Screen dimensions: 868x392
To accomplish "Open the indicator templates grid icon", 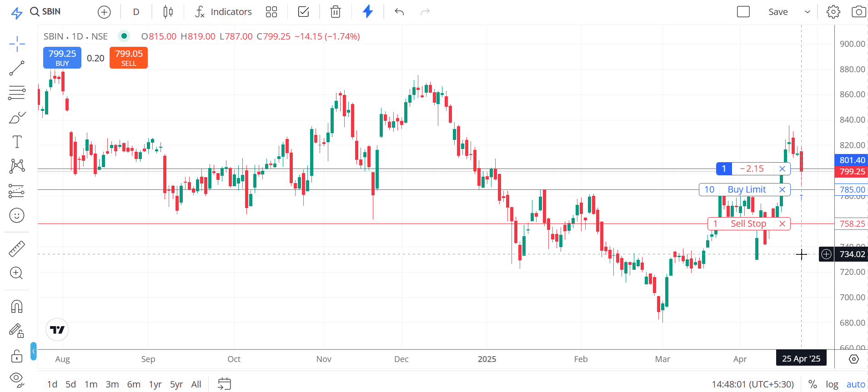I will [x=271, y=12].
